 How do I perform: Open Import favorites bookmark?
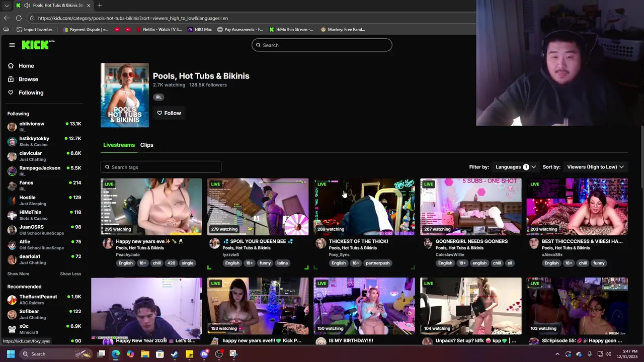click(35, 30)
